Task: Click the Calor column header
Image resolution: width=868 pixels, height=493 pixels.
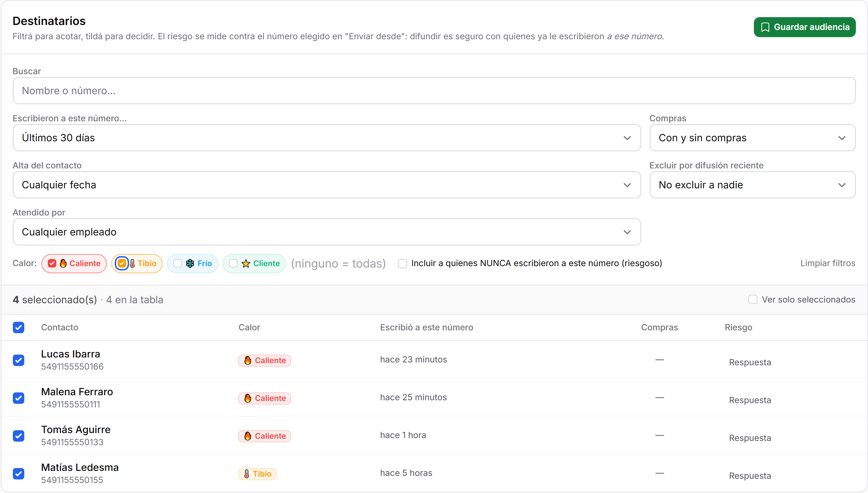Action: pyautogui.click(x=249, y=327)
